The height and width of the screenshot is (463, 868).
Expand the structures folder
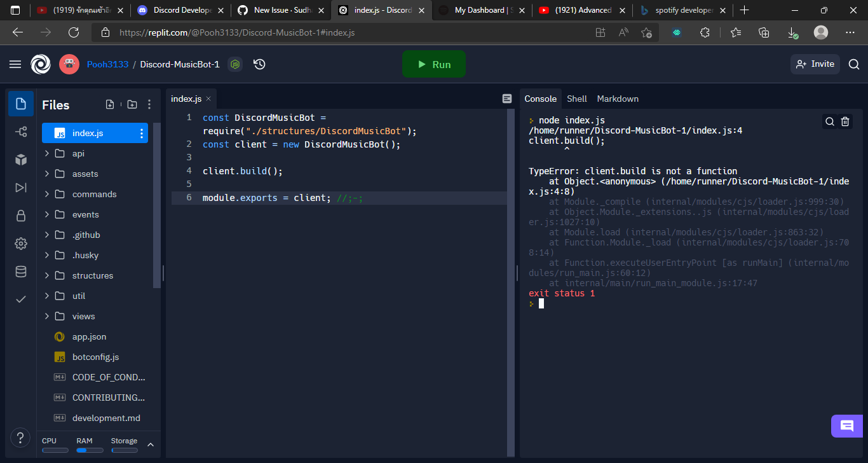point(46,275)
